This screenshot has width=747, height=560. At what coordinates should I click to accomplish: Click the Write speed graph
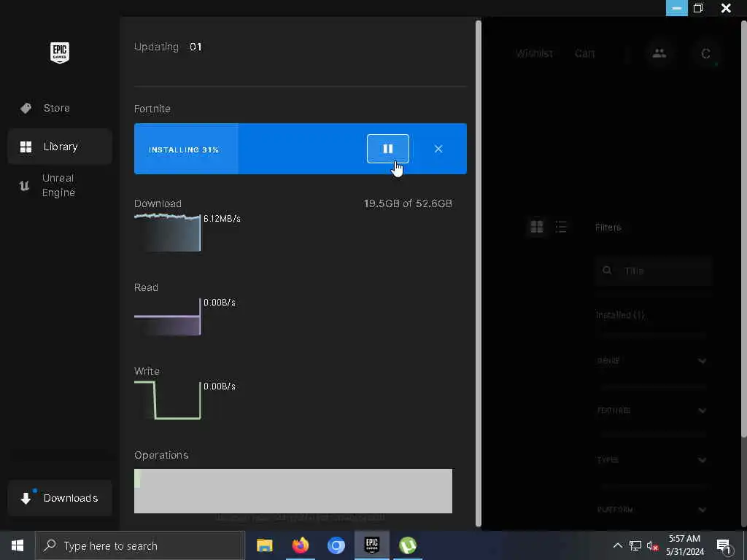click(x=168, y=400)
